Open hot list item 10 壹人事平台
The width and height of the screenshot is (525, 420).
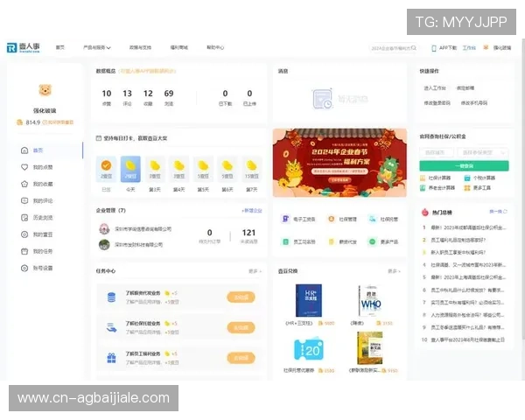463,339
